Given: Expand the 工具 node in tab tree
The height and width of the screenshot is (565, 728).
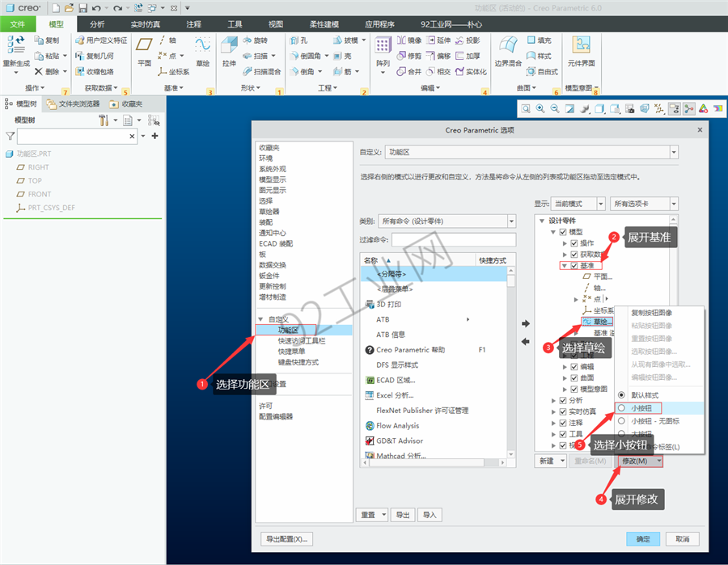Looking at the screenshot, I should (x=553, y=434).
